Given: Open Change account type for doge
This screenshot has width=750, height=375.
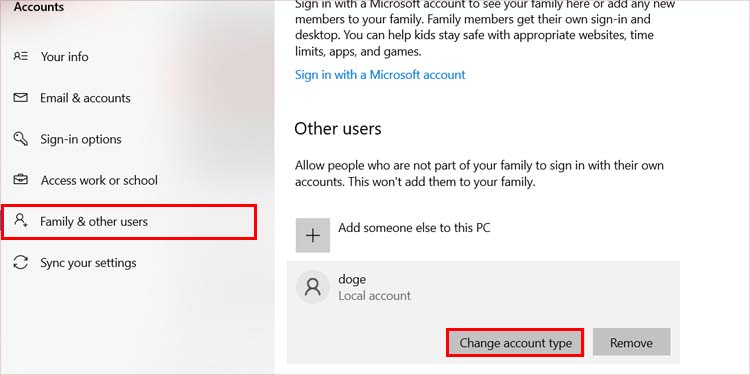Looking at the screenshot, I should pyautogui.click(x=515, y=342).
